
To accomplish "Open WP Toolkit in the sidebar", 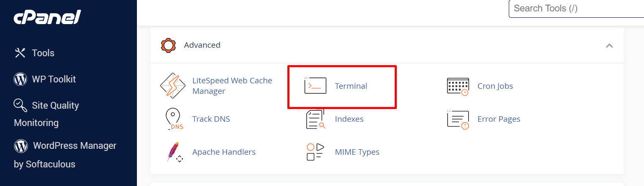I will (45, 79).
